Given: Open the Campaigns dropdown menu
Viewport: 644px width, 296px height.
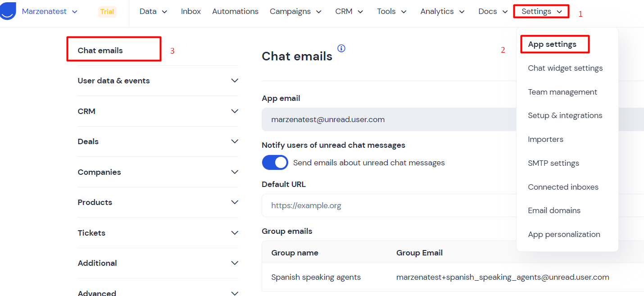Looking at the screenshot, I should (x=296, y=11).
